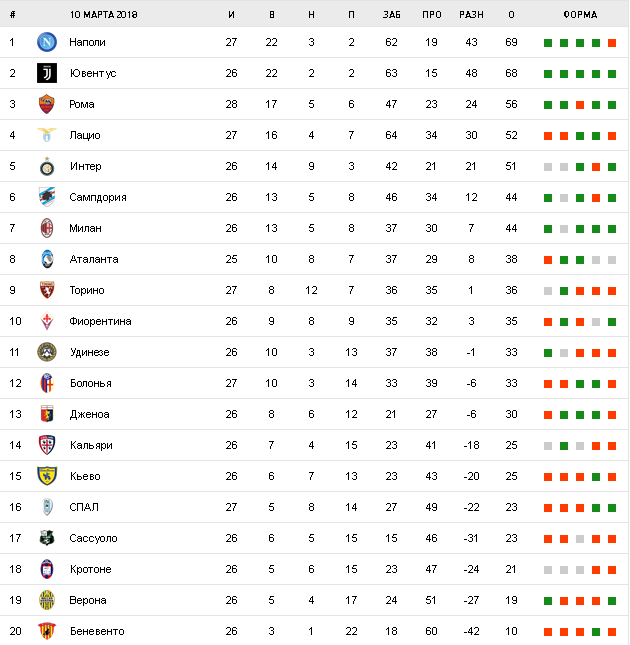Sort table by О points column

click(x=511, y=15)
